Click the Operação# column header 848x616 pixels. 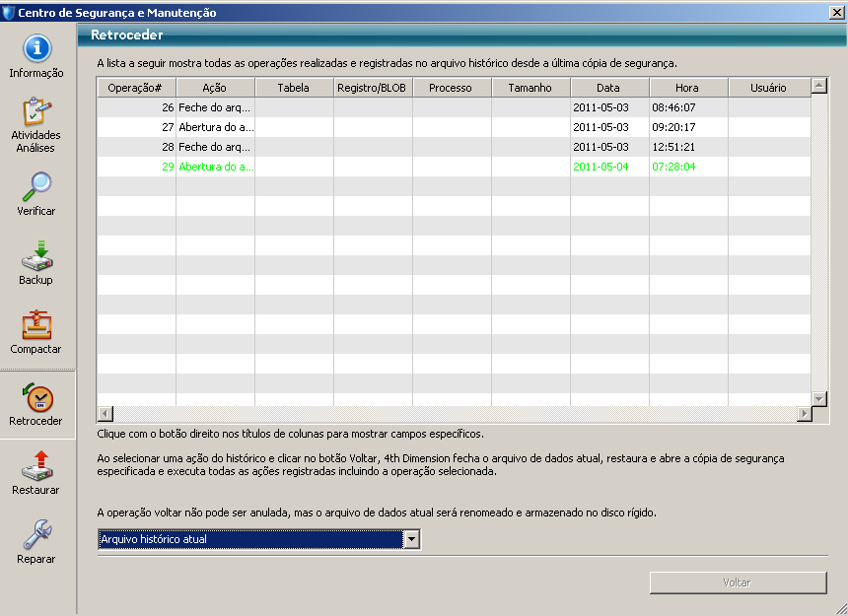click(x=135, y=88)
